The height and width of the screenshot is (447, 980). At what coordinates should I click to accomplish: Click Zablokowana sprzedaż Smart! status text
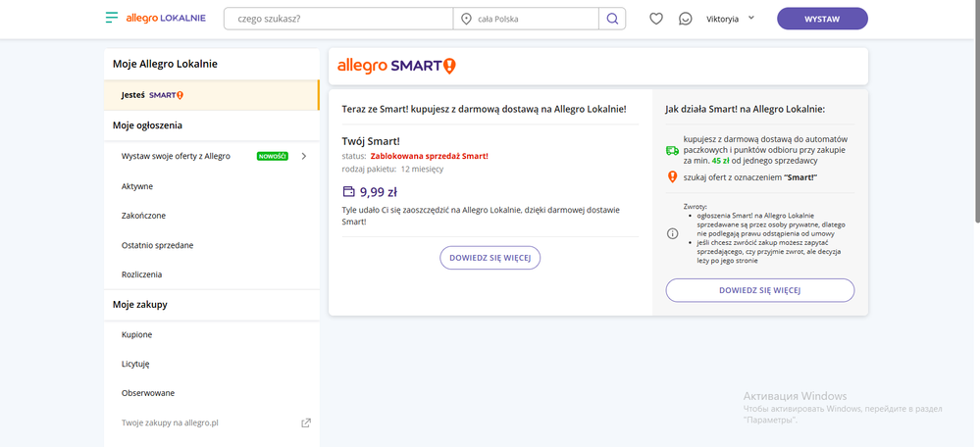tap(429, 156)
